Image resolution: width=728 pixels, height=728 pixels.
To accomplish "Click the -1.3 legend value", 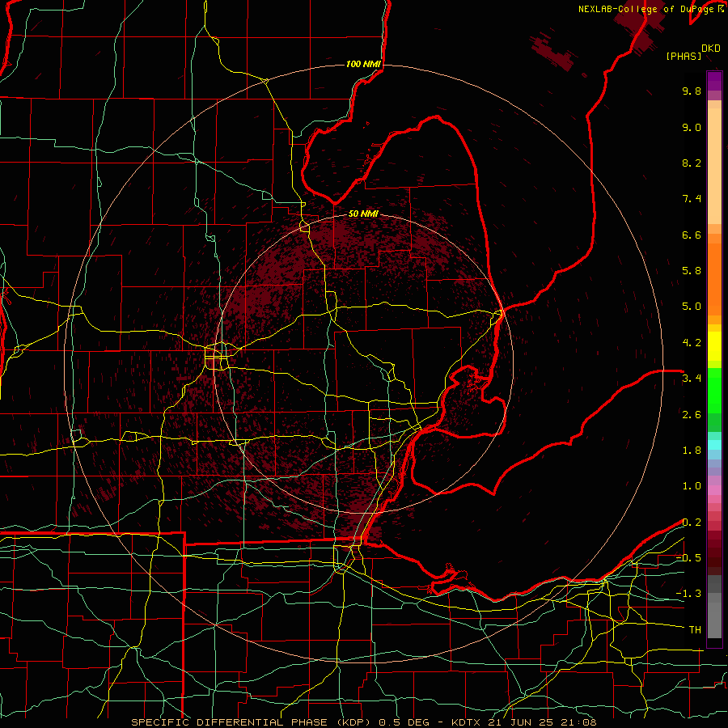I will (688, 594).
